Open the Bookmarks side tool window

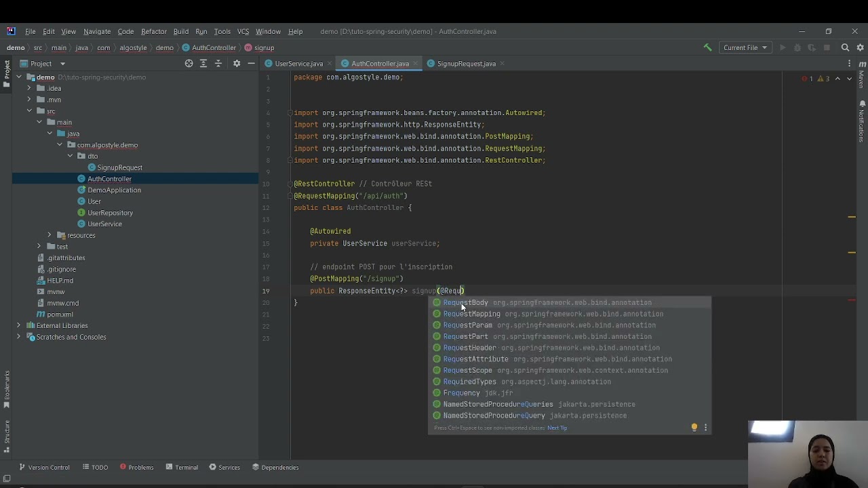click(x=6, y=389)
